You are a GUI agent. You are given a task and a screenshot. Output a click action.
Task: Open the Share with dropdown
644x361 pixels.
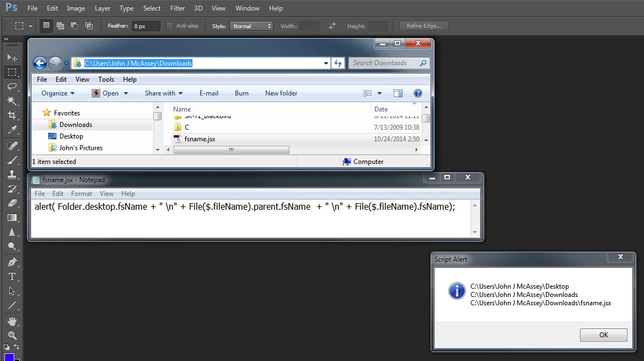(x=164, y=93)
